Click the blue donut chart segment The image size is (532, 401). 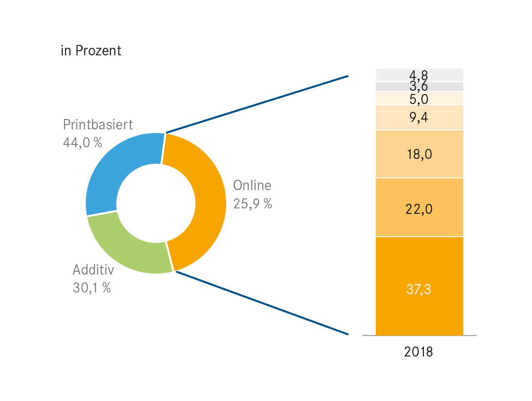118,166
